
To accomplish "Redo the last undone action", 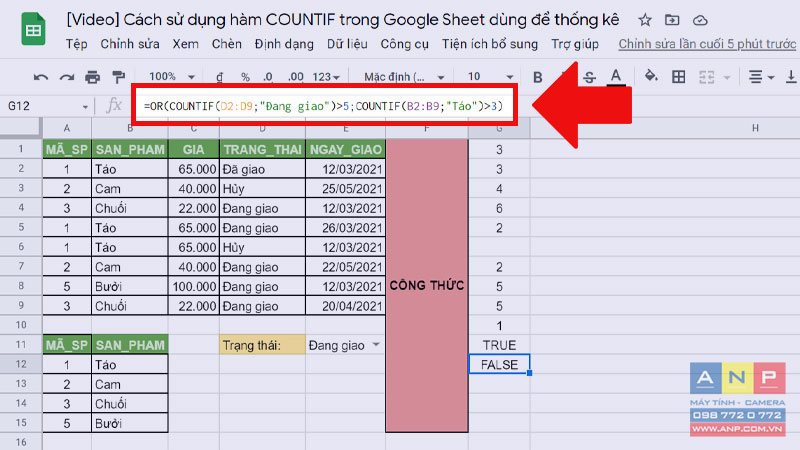I will pos(67,77).
